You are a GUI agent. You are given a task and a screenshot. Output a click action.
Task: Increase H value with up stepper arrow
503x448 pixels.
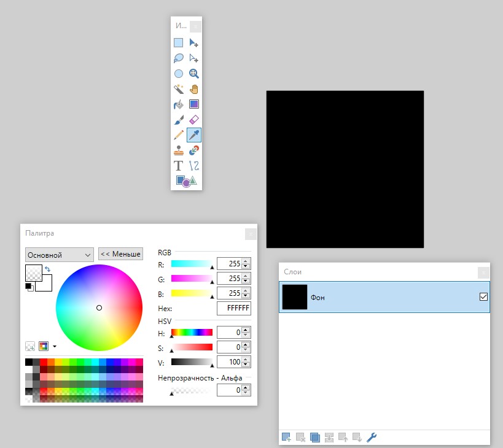246,330
